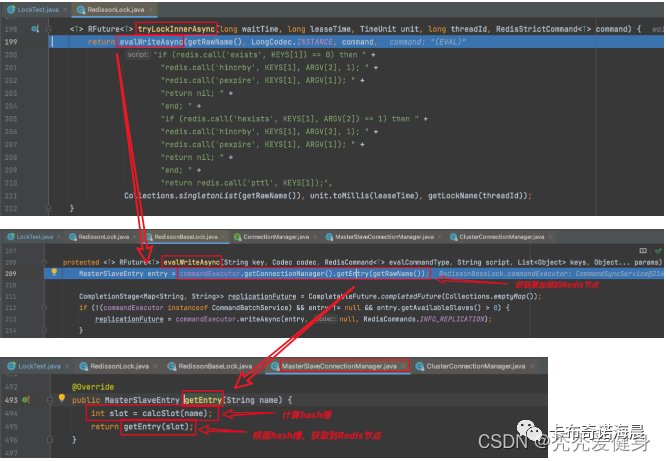Click calcSlot(name) call on line 494

175,413
